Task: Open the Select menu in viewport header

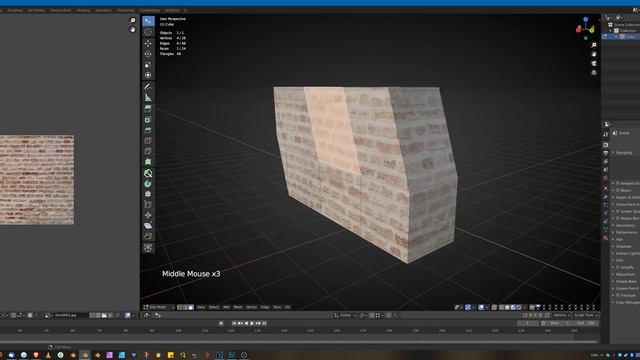Action: click(x=213, y=307)
